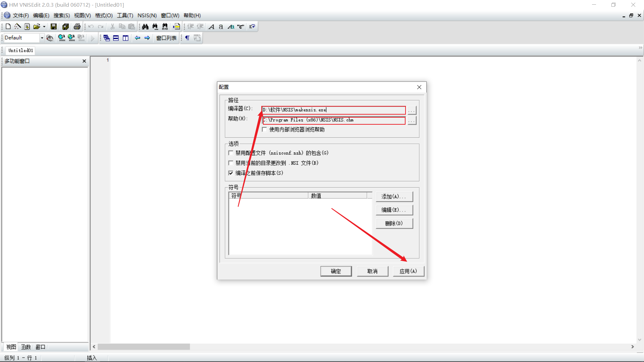Viewport: 644px width, 362px height.
Task: Find text using the binoculars icon
Action: (145, 26)
